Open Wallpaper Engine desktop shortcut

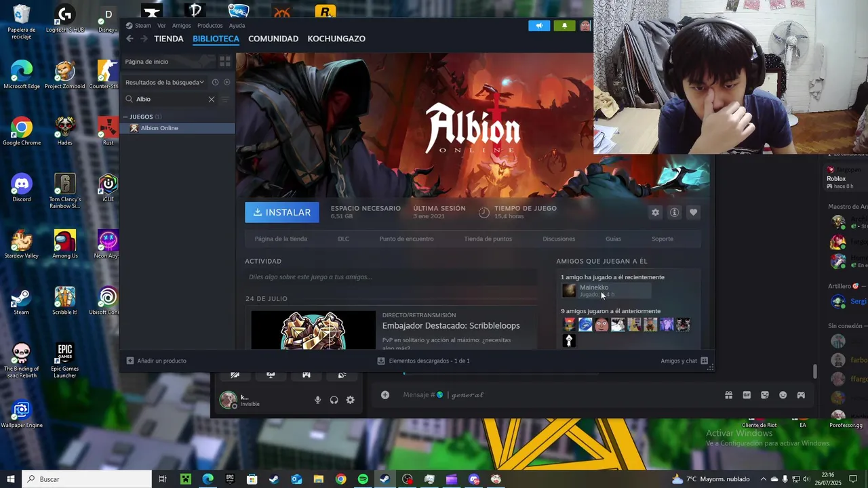coord(22,414)
